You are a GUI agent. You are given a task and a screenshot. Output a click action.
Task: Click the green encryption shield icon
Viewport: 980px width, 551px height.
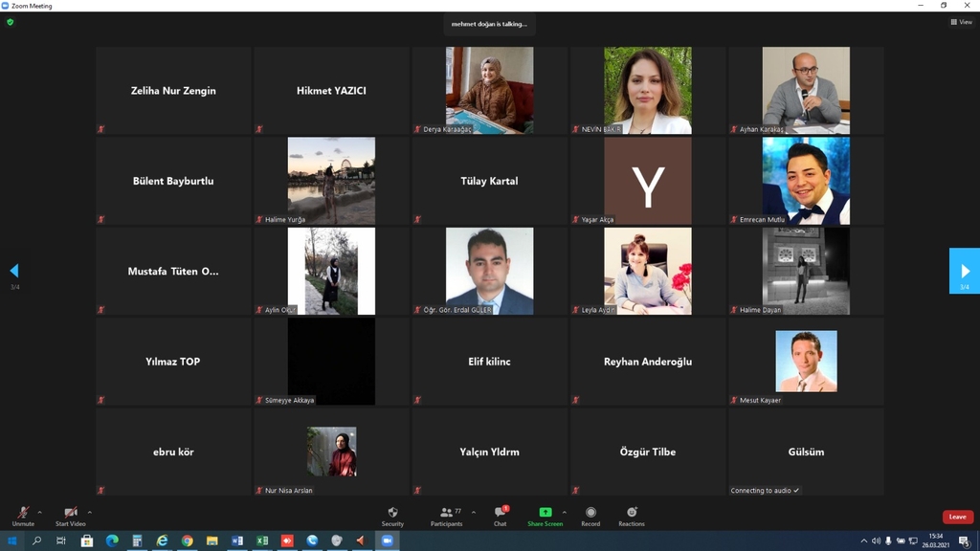(x=11, y=22)
